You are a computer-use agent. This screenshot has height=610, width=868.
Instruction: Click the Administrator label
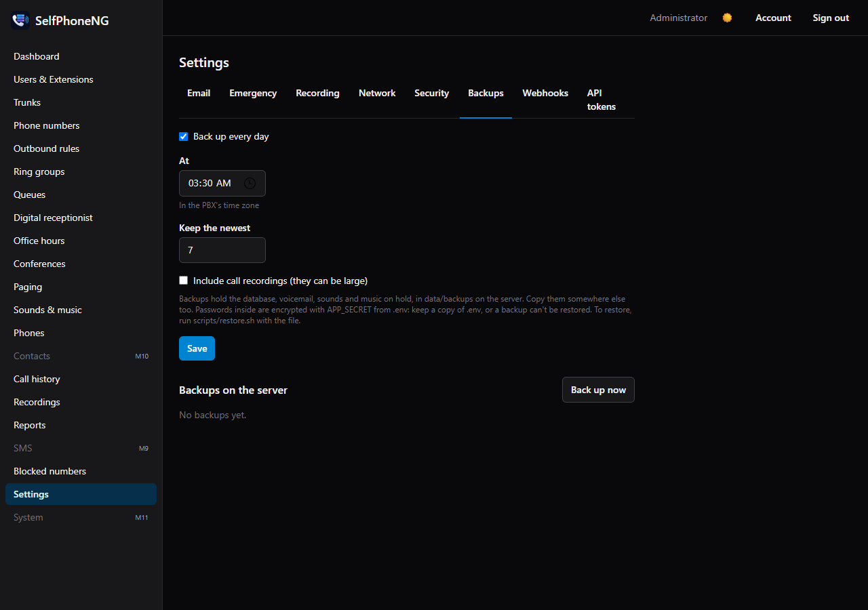pos(678,18)
